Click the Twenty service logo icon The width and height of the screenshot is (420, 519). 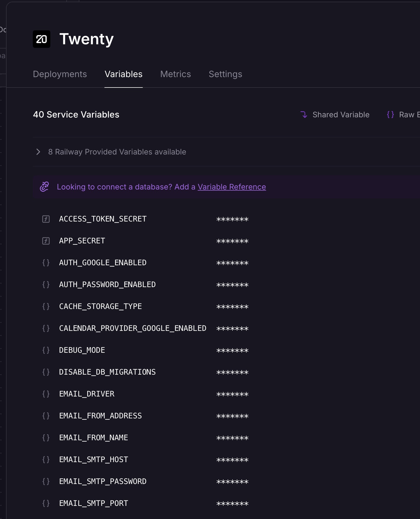(42, 39)
